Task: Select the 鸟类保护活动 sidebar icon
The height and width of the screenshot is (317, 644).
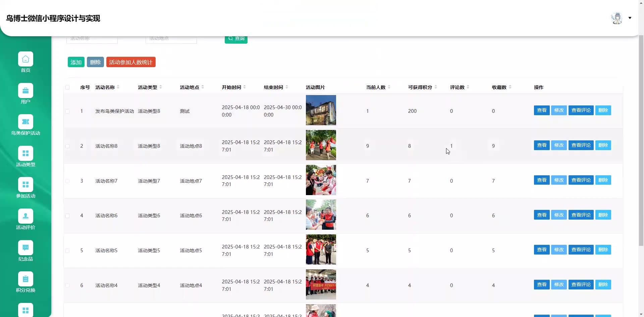Action: [25, 122]
